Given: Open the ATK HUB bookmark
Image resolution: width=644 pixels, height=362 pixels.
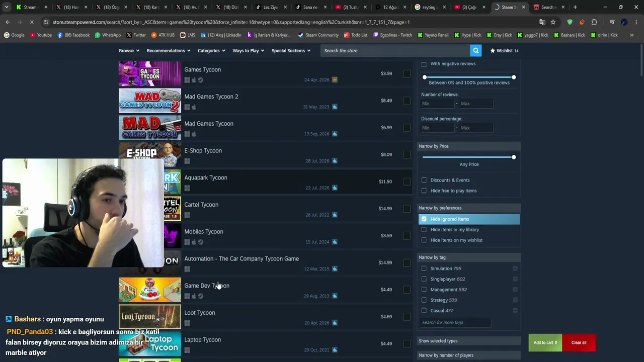Looking at the screenshot, I should pos(163,35).
